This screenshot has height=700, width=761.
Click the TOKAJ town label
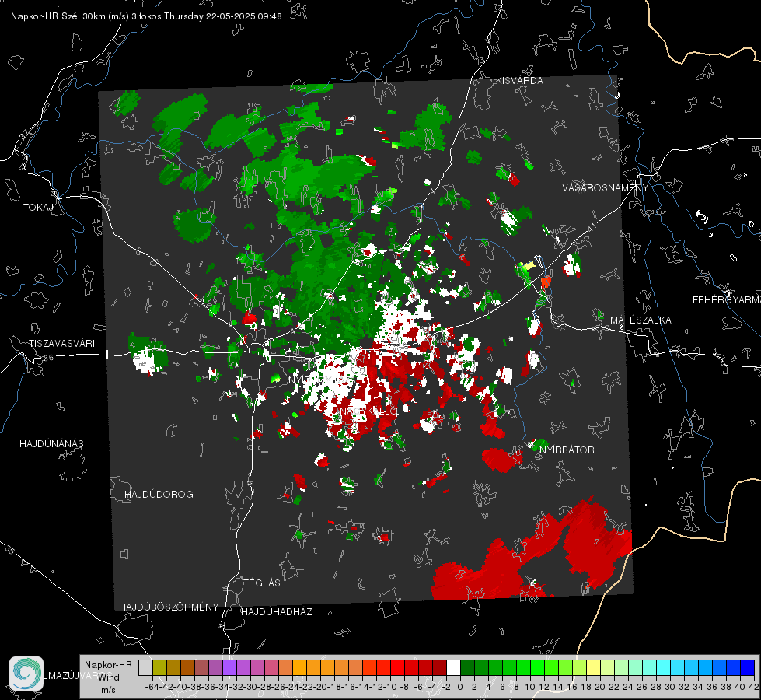click(x=38, y=208)
